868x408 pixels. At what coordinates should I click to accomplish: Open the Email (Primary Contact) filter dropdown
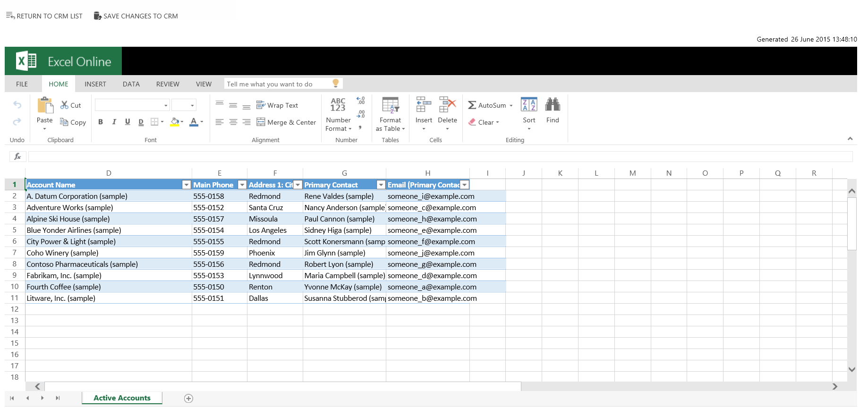[x=465, y=185]
